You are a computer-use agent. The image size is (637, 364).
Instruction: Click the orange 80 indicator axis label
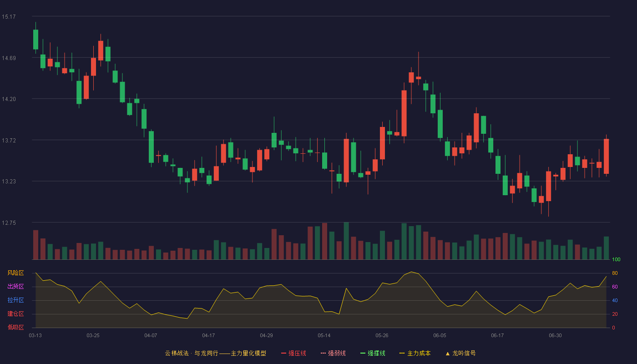coord(615,273)
